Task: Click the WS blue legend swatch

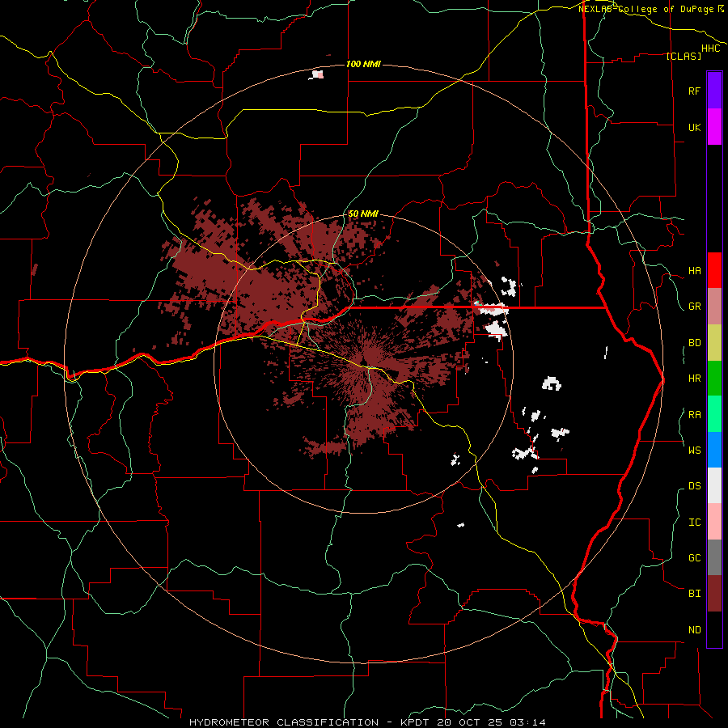Action: click(x=714, y=450)
